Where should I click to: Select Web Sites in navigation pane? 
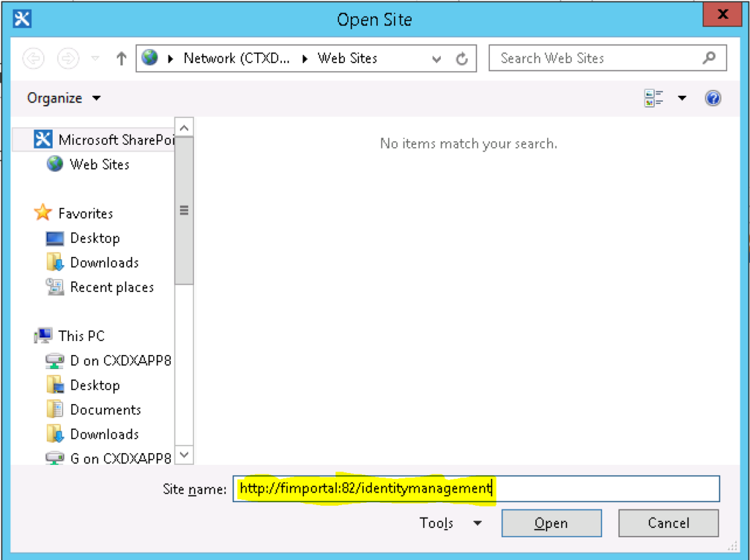[x=99, y=165]
